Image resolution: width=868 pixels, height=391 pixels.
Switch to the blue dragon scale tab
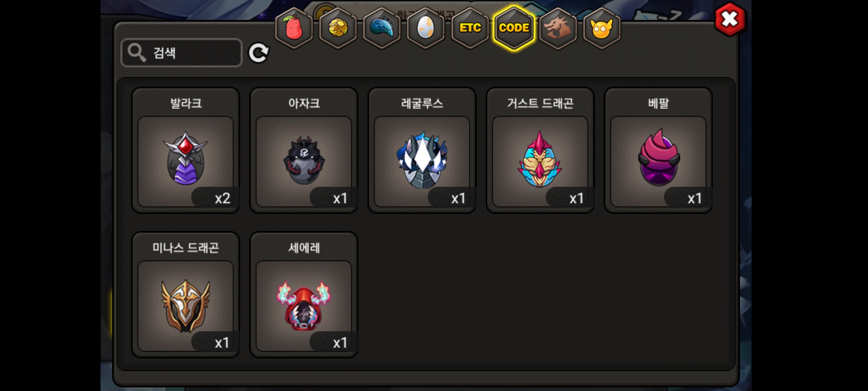pyautogui.click(x=382, y=28)
